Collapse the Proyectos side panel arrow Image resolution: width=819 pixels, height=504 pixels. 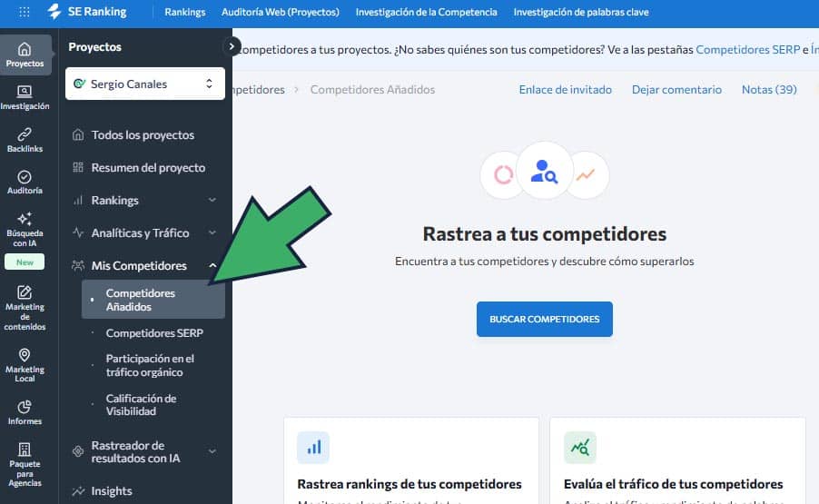pyautogui.click(x=232, y=46)
